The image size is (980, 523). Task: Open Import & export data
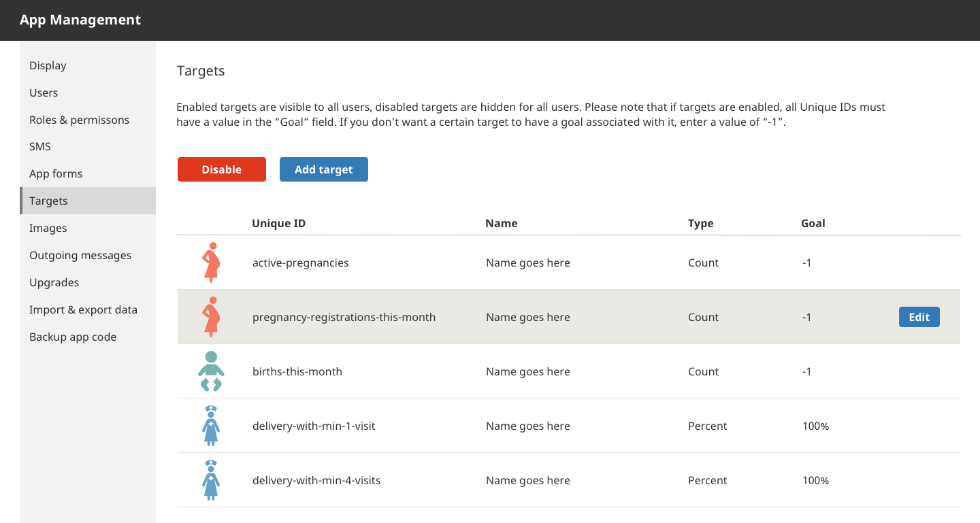(88, 309)
